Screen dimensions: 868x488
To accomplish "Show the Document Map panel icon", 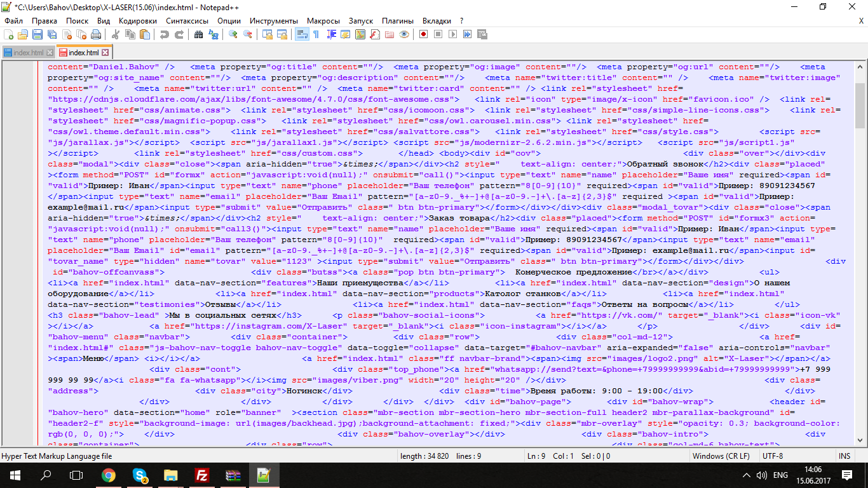I will pyautogui.click(x=360, y=34).
